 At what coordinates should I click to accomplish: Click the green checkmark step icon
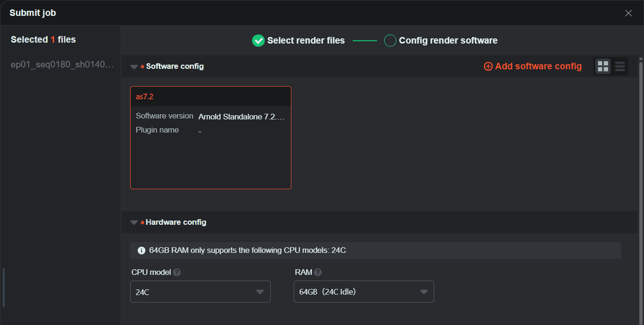[258, 41]
